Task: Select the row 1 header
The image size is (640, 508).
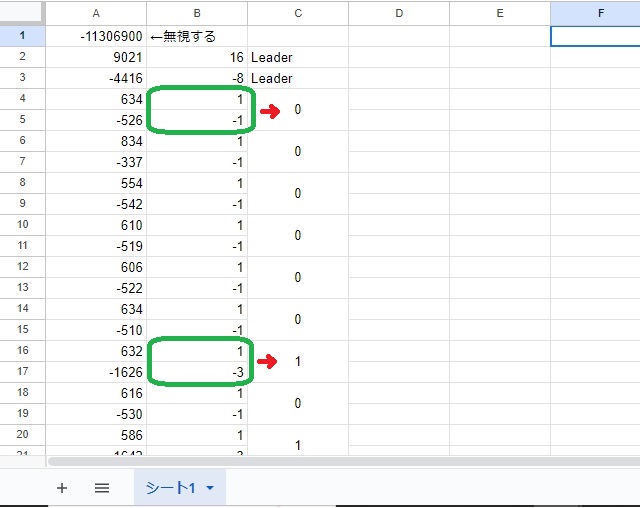Action: (22, 36)
